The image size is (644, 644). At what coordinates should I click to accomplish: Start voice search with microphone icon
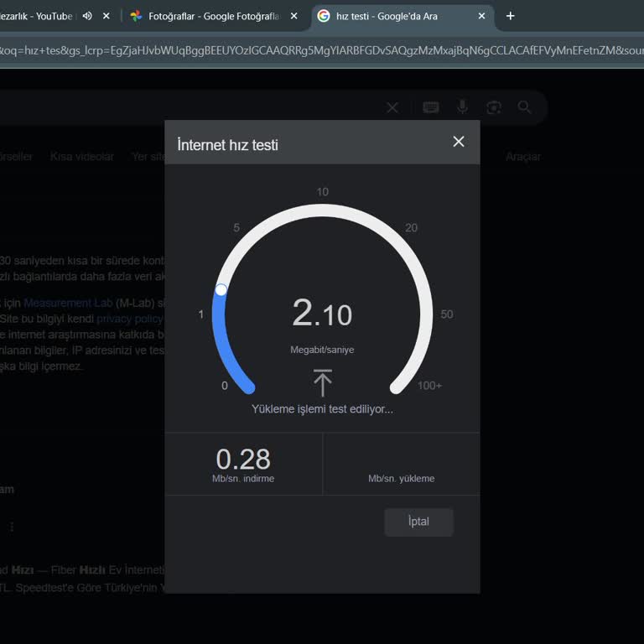[x=463, y=106]
